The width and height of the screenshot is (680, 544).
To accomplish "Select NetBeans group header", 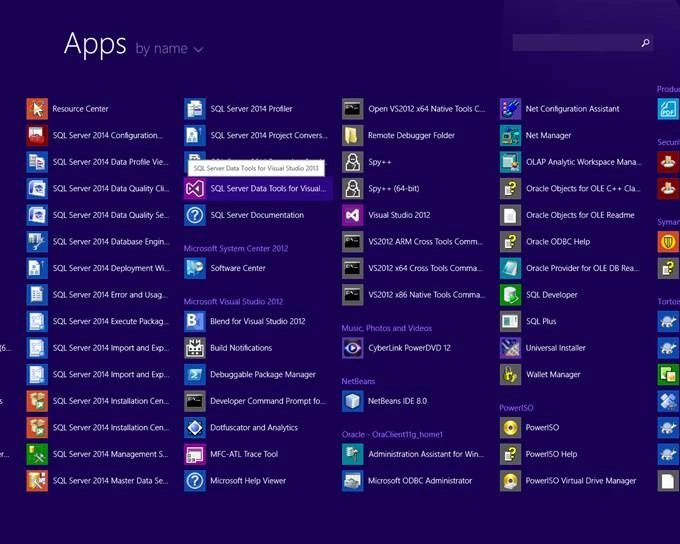I will (358, 381).
